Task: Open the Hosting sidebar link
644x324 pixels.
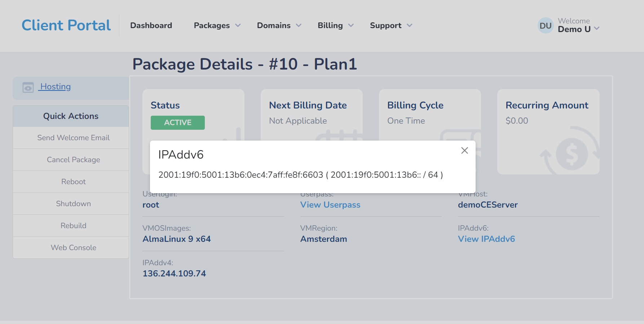Action: 56,86
